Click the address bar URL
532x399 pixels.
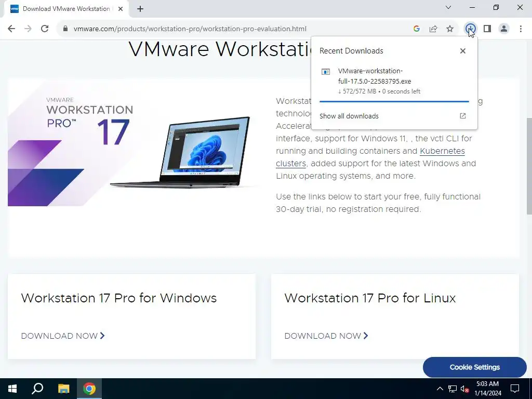[190, 29]
